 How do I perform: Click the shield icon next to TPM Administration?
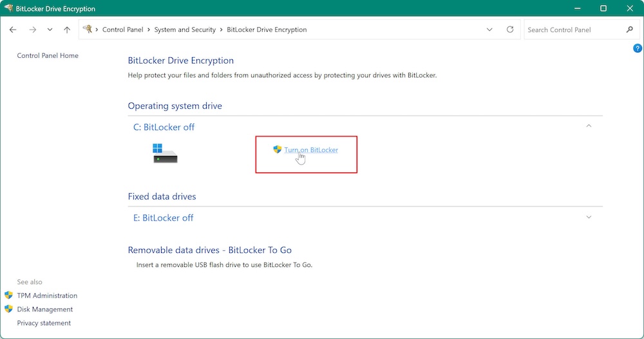[8, 295]
